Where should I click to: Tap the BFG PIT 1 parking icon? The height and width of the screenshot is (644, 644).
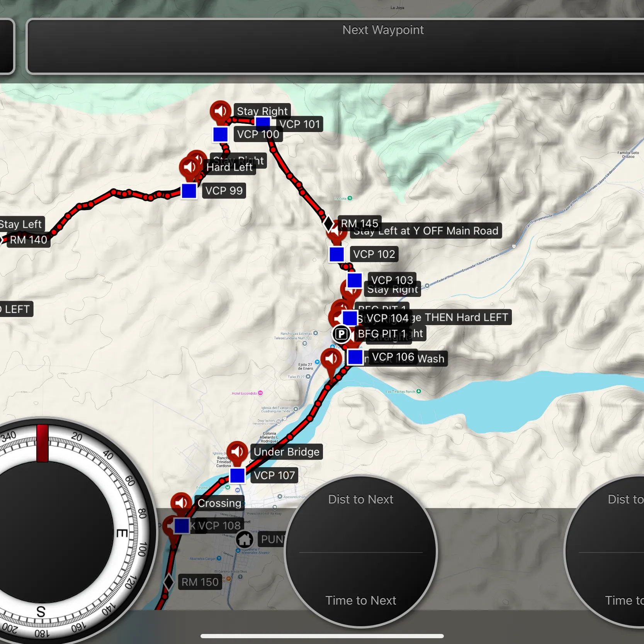point(341,334)
